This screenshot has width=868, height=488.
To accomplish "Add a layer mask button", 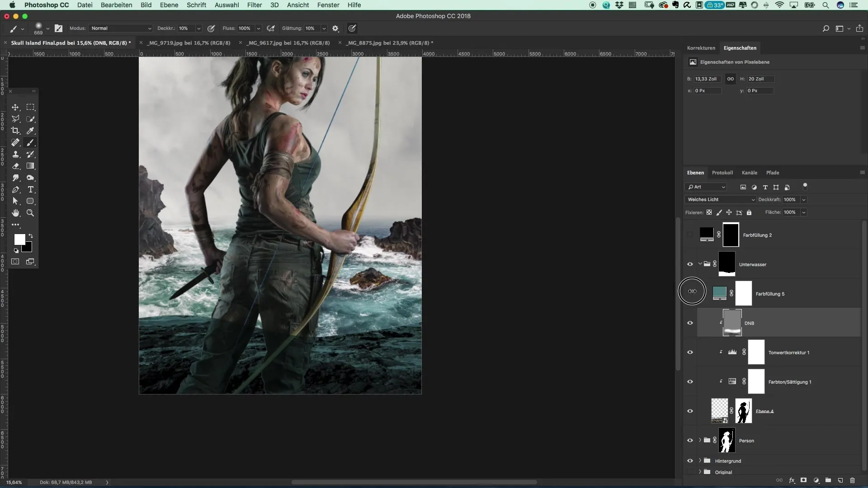I will 804,480.
